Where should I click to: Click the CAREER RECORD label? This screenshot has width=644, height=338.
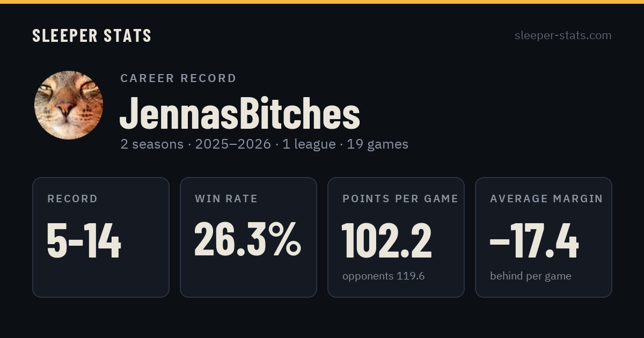(x=178, y=78)
